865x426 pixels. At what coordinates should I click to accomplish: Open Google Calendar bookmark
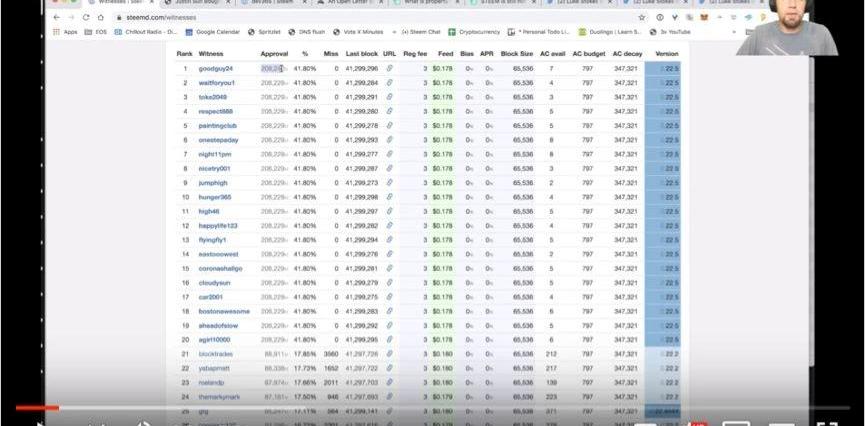(210, 32)
